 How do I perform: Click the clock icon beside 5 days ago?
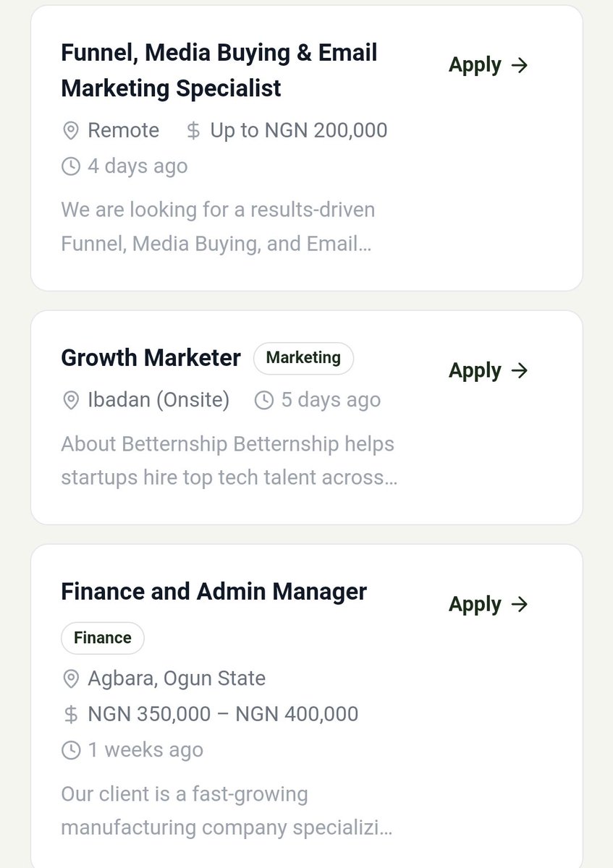[264, 400]
